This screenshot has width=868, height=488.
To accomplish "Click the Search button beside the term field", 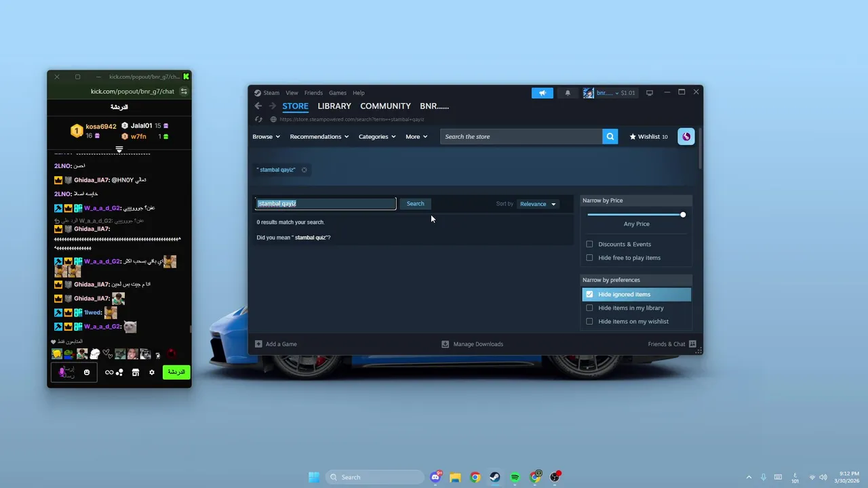I will pyautogui.click(x=415, y=203).
